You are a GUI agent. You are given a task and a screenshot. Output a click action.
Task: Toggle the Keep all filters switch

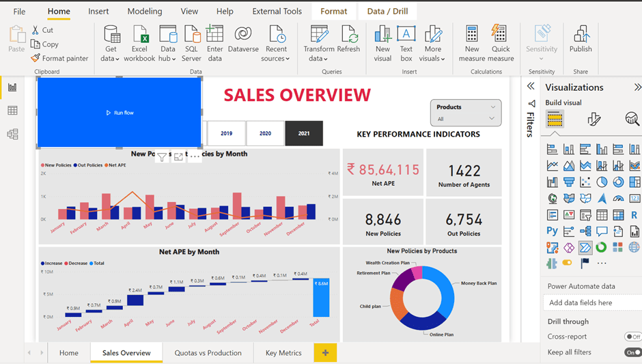pyautogui.click(x=632, y=352)
